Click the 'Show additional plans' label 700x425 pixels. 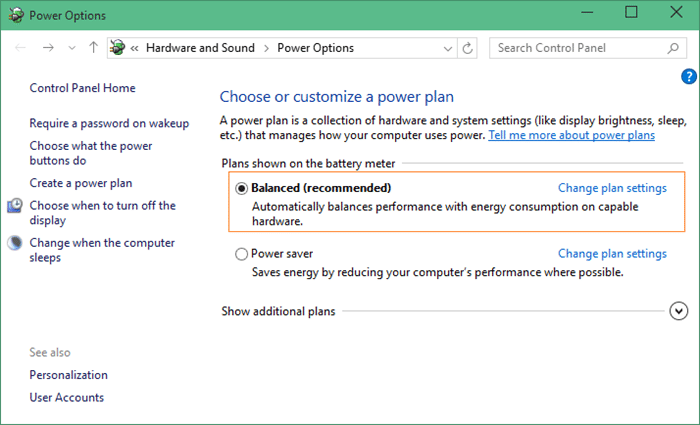coord(278,311)
